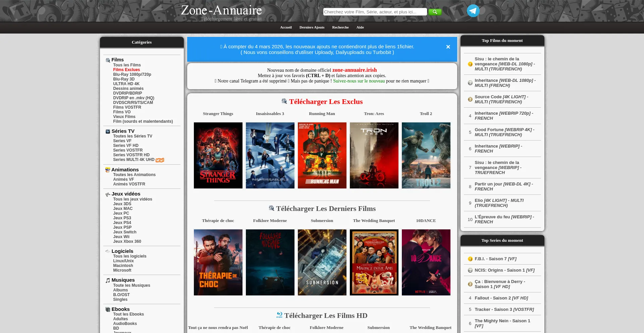Image resolution: width=644 pixels, height=333 pixels.
Task: Click the Séries TV category icon
Action: click(108, 131)
